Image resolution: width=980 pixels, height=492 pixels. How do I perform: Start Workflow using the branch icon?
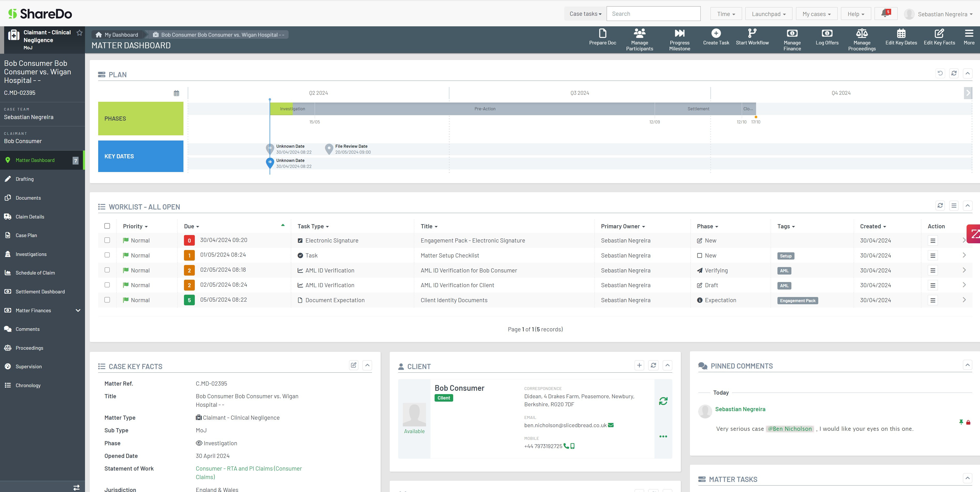(752, 34)
